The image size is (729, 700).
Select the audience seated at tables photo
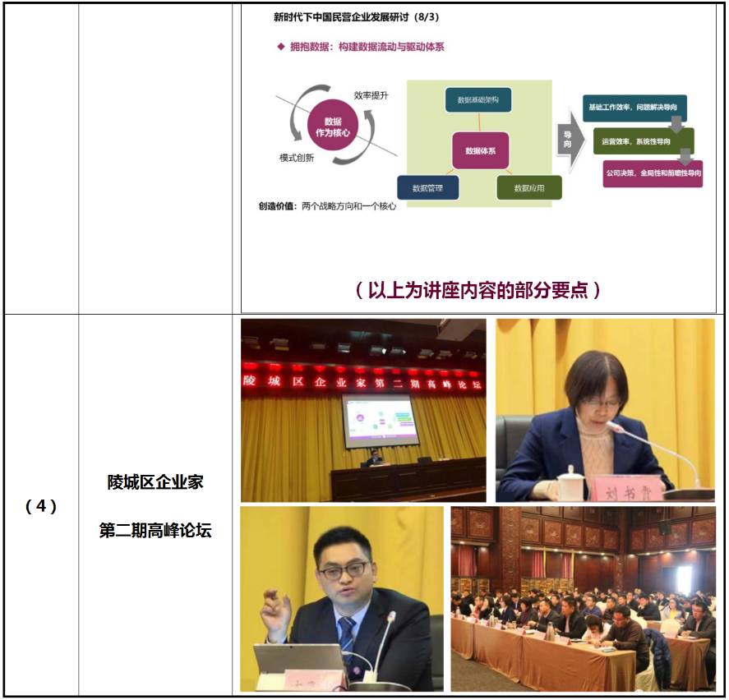point(583,598)
